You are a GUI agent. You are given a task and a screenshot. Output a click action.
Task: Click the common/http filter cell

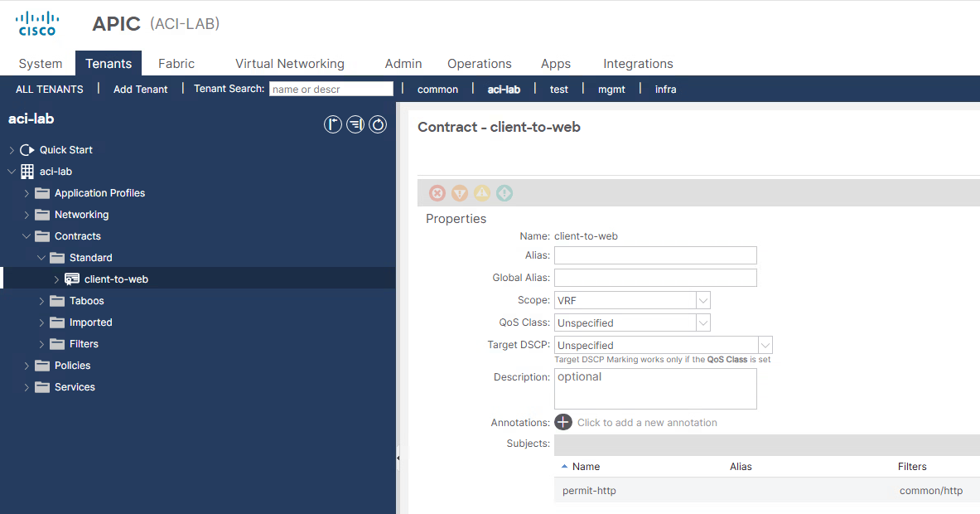point(930,491)
